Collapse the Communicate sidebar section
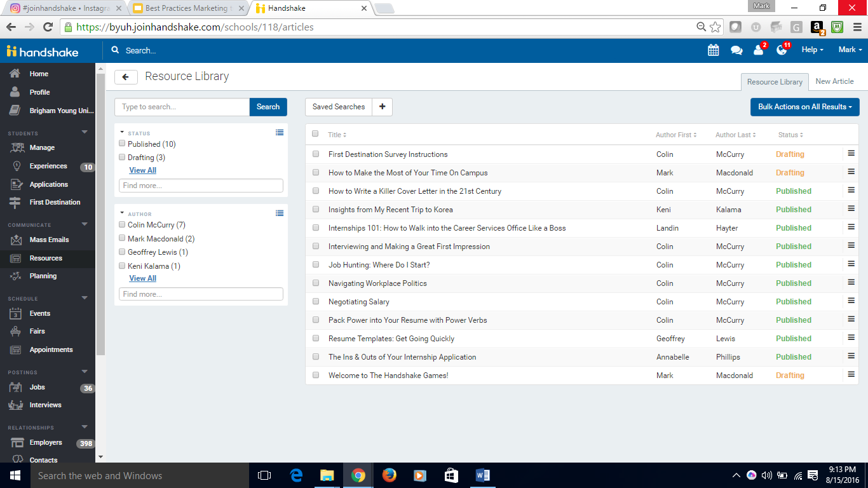This screenshot has height=488, width=868. click(x=85, y=224)
